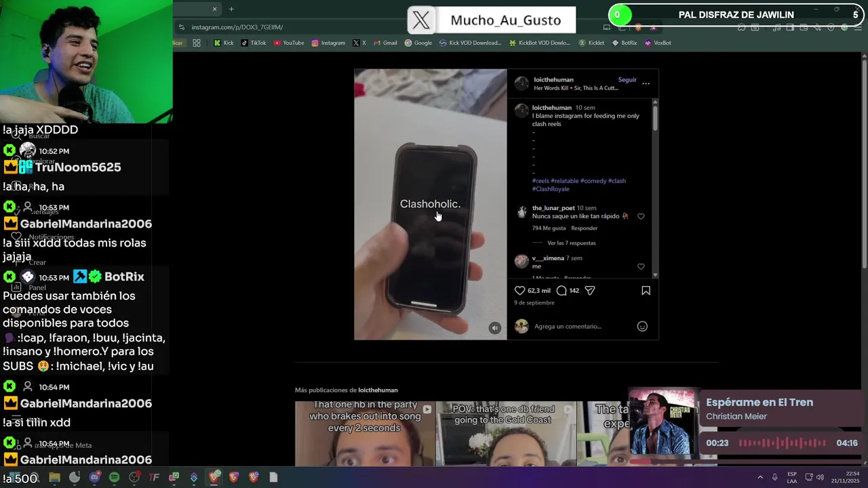View '794 Me gusta' on comment
The height and width of the screenshot is (488, 868).
(549, 228)
